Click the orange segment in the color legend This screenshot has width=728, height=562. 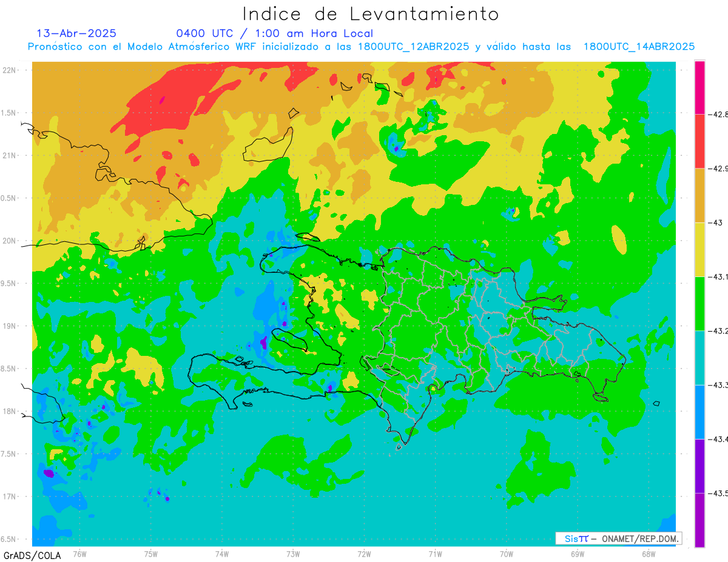[x=699, y=195]
